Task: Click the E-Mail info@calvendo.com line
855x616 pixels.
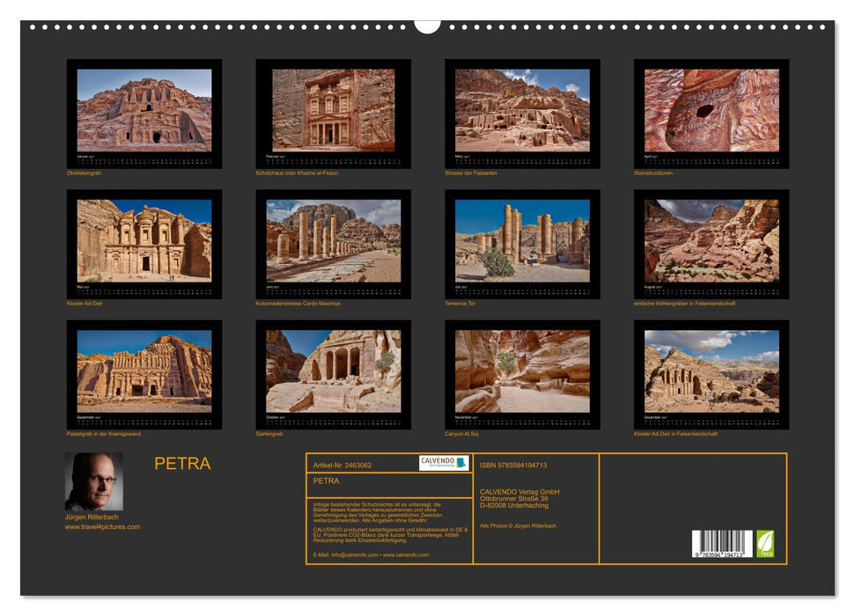Action: [371, 555]
